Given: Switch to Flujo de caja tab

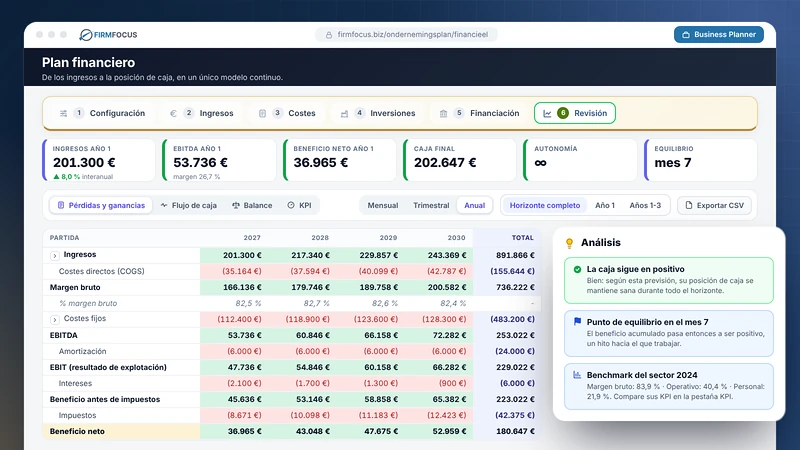Looking at the screenshot, I should click(x=189, y=205).
